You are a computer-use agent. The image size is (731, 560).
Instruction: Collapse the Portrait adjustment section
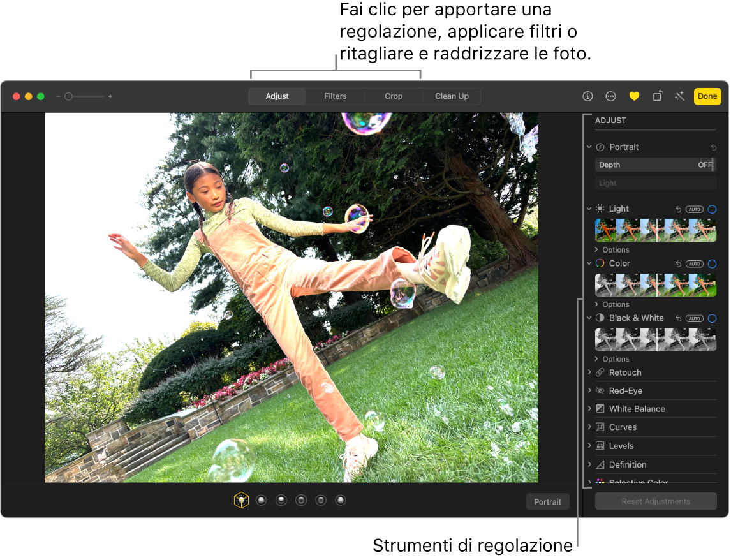[588, 147]
